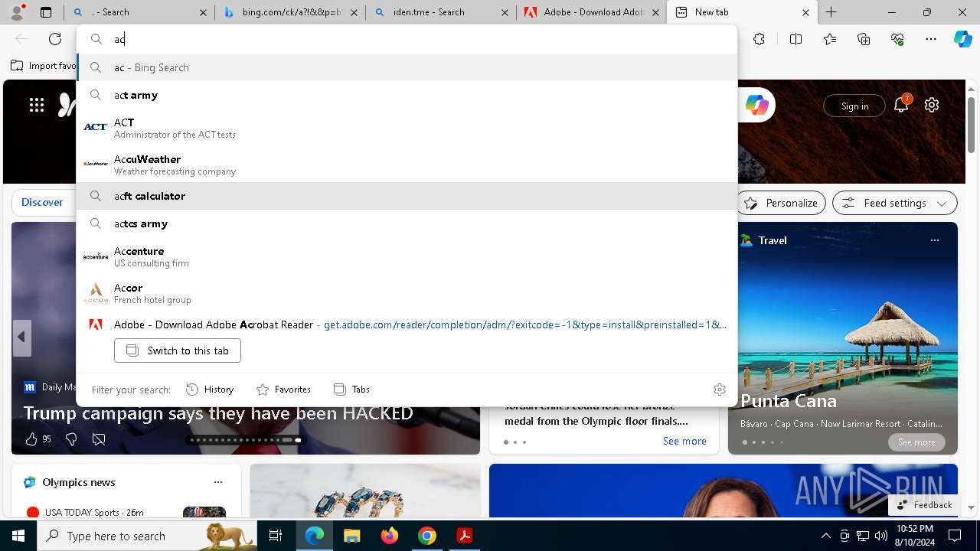This screenshot has height=551, width=980.
Task: Click See more on Punta Cana card
Action: tap(916, 442)
